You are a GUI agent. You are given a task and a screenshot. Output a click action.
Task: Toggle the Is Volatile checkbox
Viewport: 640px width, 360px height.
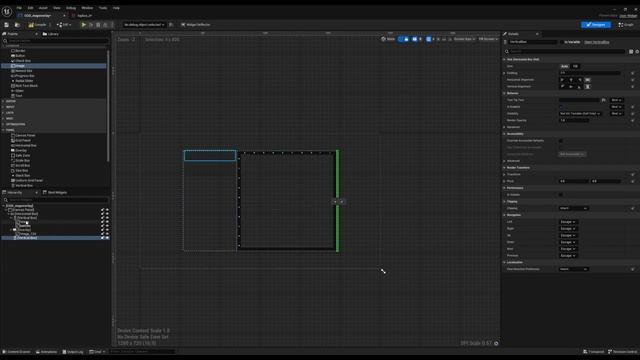click(x=561, y=195)
